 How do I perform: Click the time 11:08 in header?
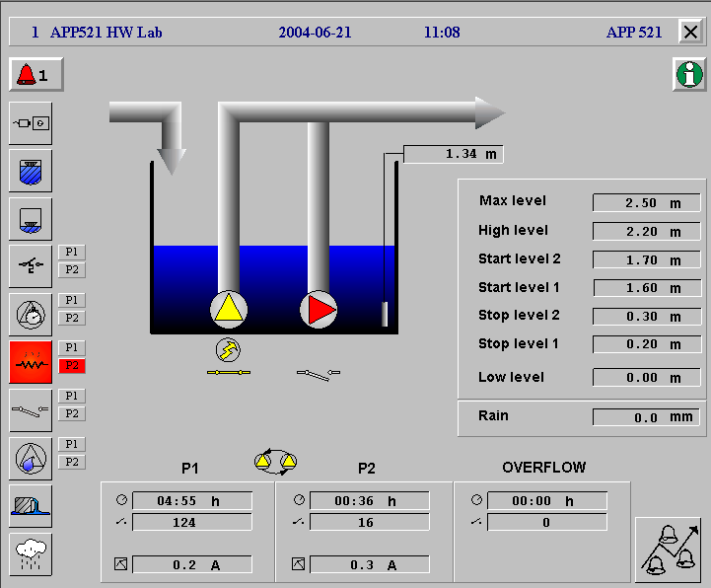click(x=442, y=33)
